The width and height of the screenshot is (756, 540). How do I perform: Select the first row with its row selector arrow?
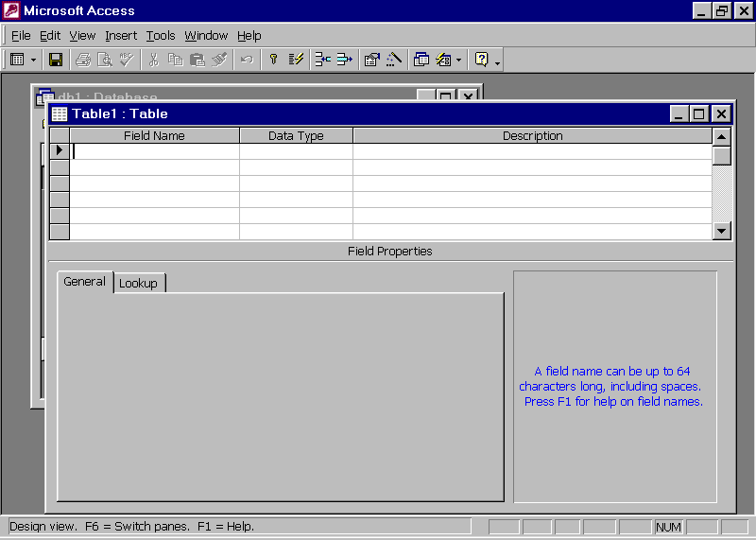60,151
